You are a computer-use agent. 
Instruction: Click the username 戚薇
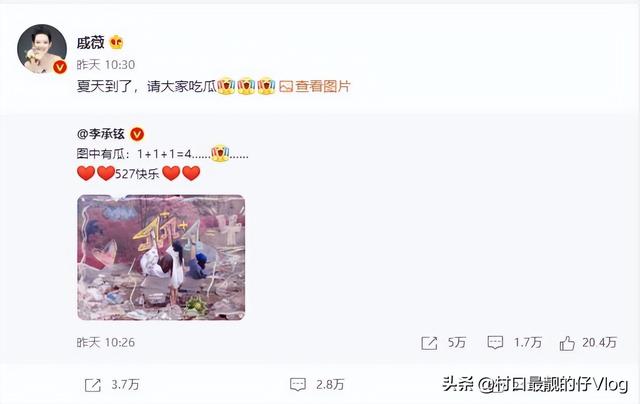tap(91, 42)
